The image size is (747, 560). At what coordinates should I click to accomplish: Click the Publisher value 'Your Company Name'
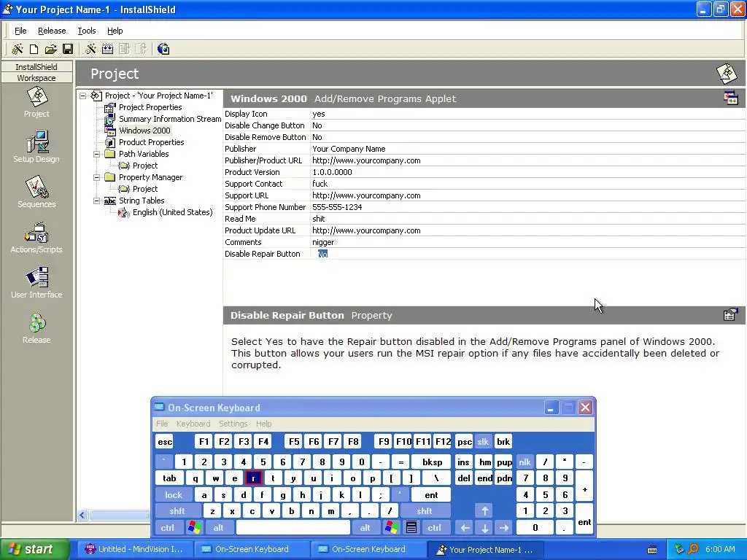[x=349, y=149]
